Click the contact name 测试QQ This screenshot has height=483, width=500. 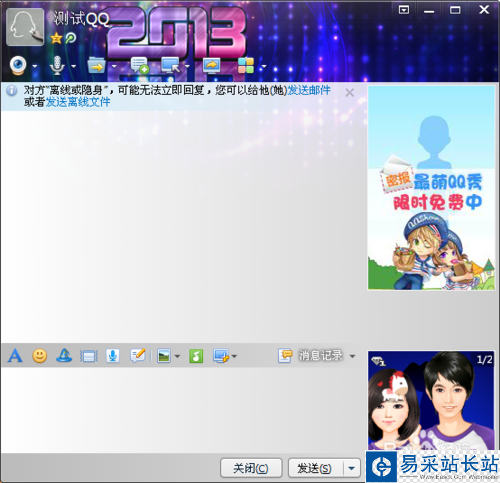(x=81, y=18)
